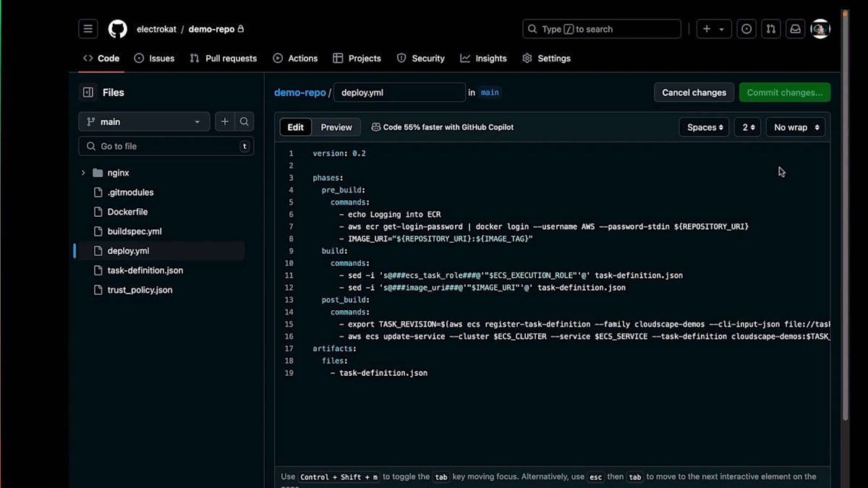Open the Settings tab
Image resolution: width=868 pixels, height=488 pixels.
(546, 59)
